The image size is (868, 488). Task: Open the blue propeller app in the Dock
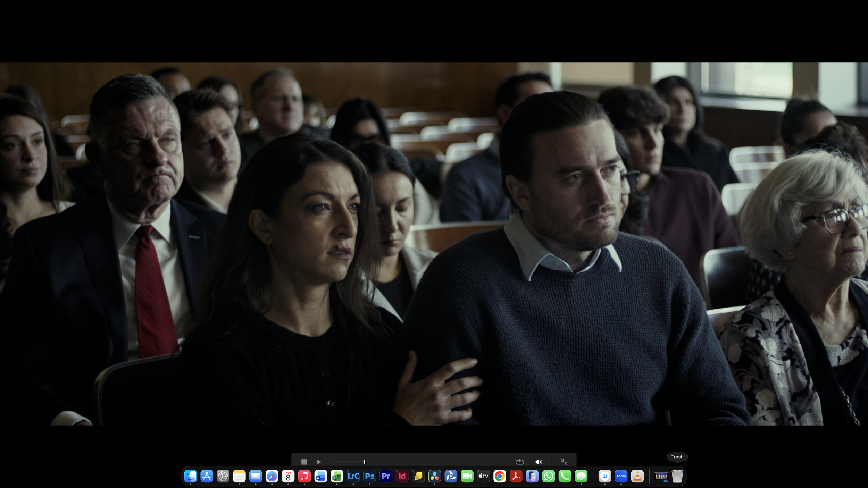[x=451, y=476]
